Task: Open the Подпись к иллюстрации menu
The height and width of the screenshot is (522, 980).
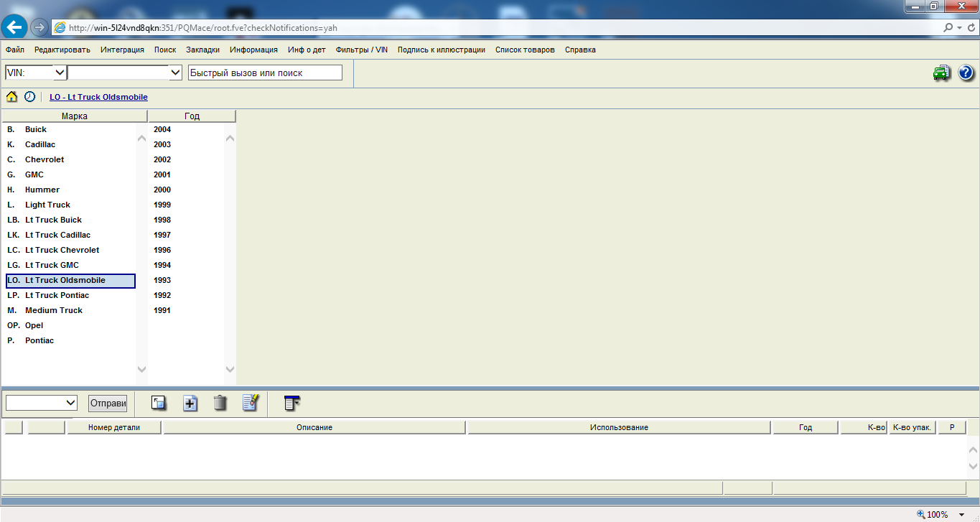Action: point(442,50)
